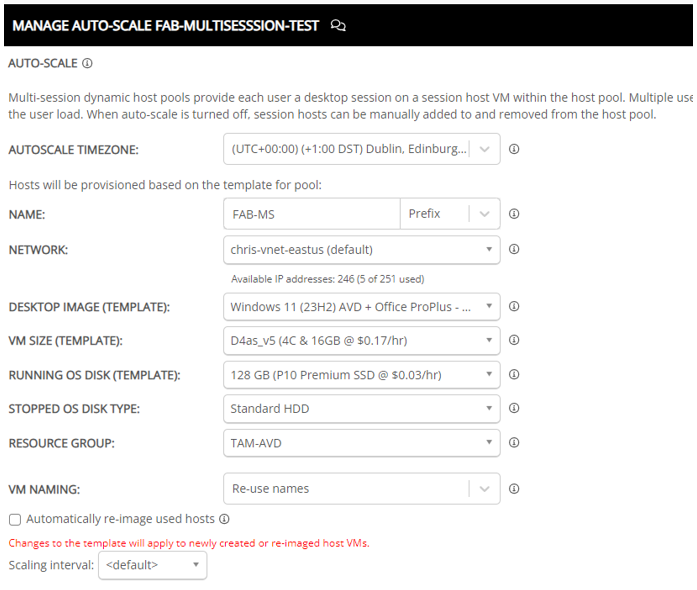Click info icon beside Autoscale Timezone
The width and height of the screenshot is (697, 590).
(514, 149)
